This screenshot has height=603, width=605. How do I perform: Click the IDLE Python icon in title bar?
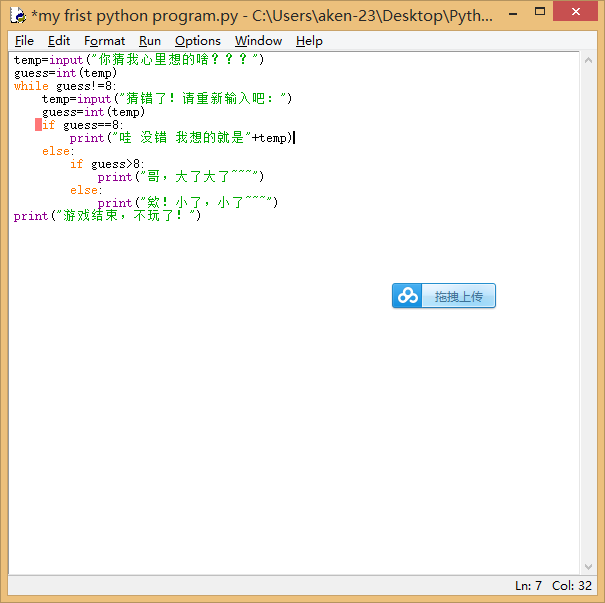[x=17, y=16]
